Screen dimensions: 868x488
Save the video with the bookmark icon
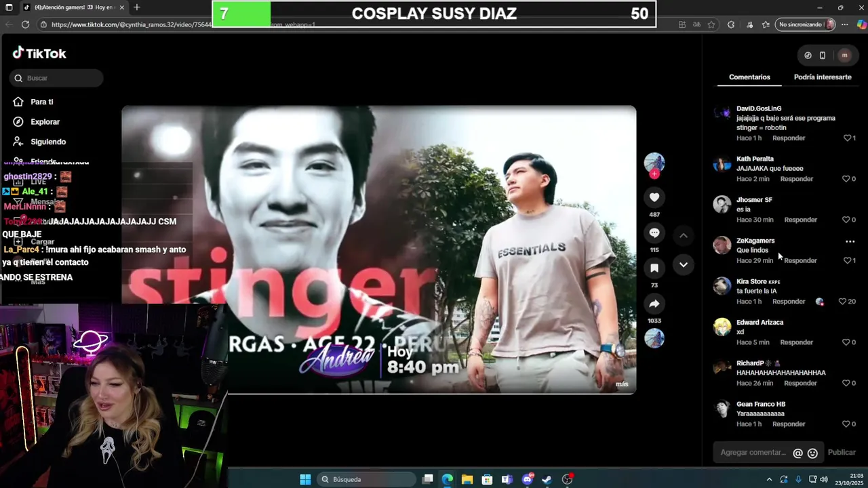[x=654, y=268]
